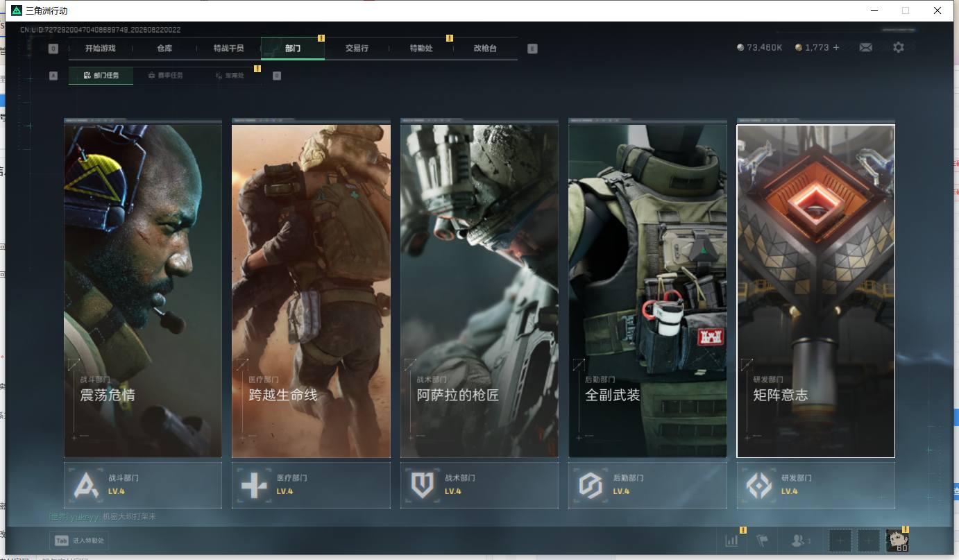Image resolution: width=959 pixels, height=560 pixels.
Task: Click the Q key hint icon
Action: click(53, 49)
